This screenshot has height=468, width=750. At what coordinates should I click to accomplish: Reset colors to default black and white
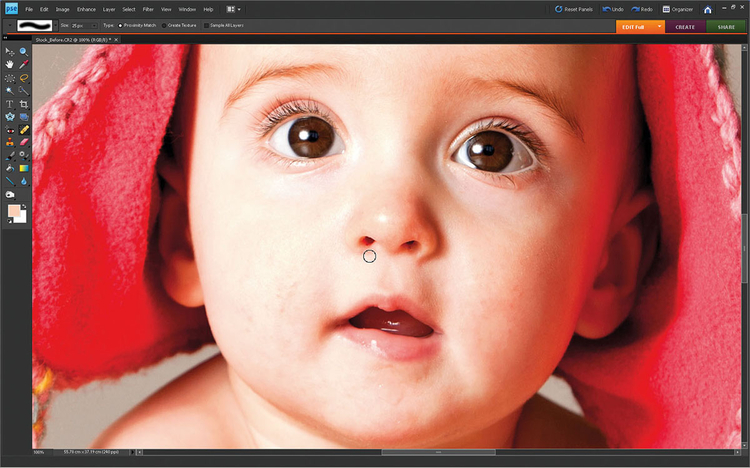(x=10, y=221)
